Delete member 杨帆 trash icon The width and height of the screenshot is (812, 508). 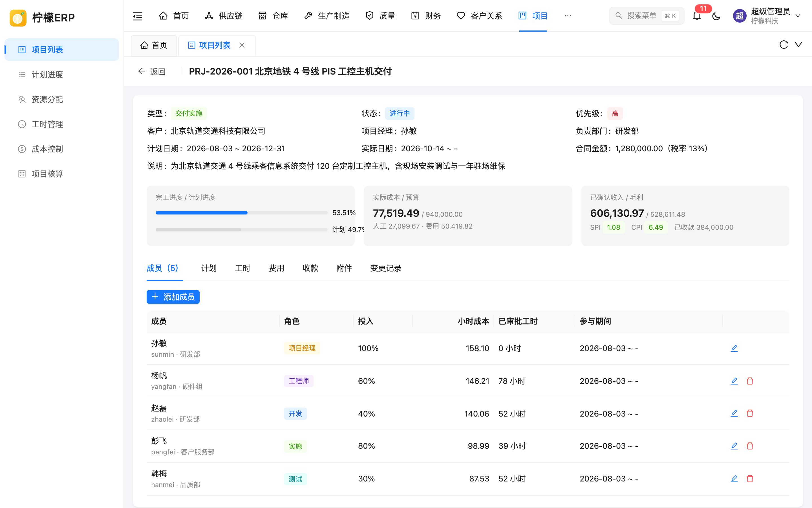coord(750,381)
